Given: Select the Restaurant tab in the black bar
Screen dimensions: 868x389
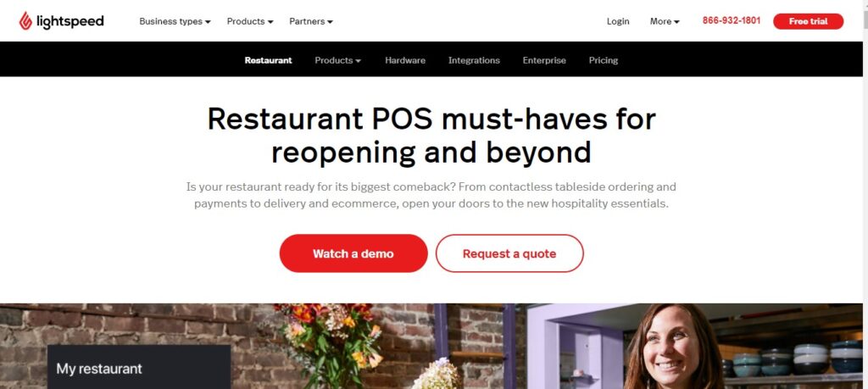Looking at the screenshot, I should pos(269,60).
